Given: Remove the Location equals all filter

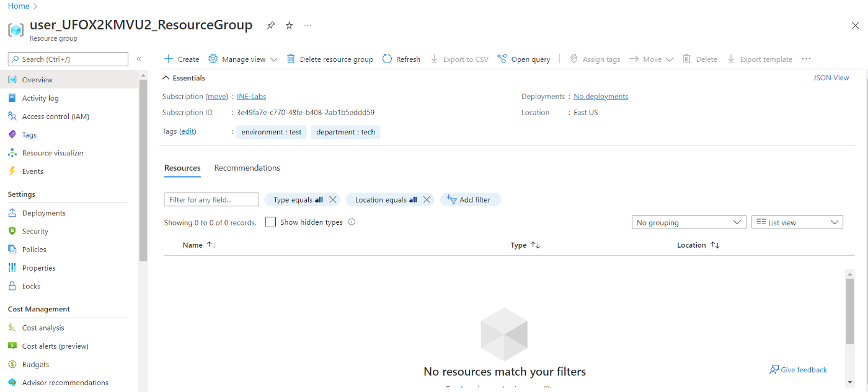Looking at the screenshot, I should pos(426,199).
